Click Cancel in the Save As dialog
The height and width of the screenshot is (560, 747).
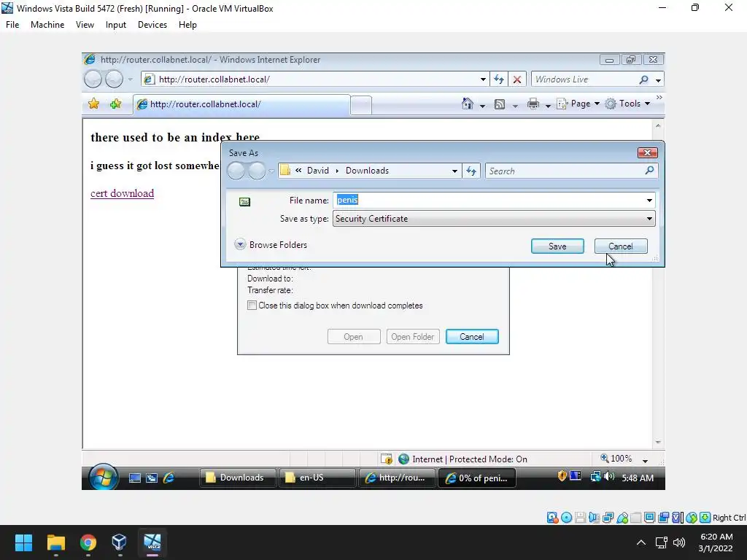pyautogui.click(x=621, y=246)
